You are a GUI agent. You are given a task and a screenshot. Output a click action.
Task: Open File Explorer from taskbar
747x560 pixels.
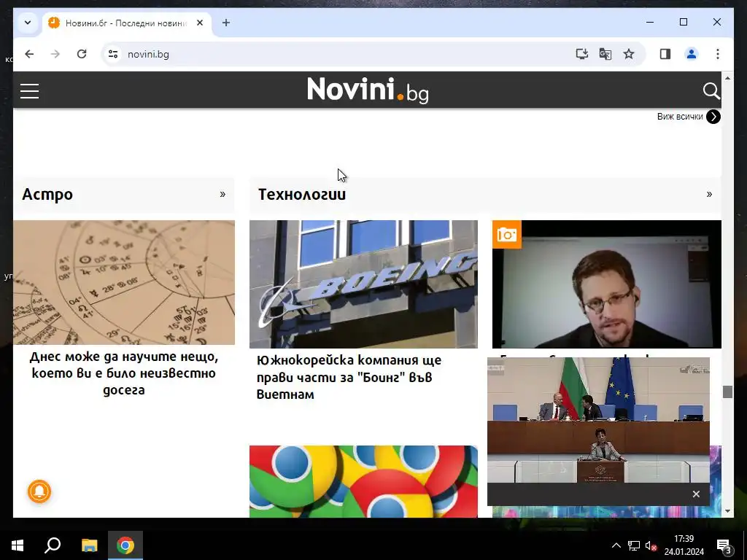coord(89,545)
